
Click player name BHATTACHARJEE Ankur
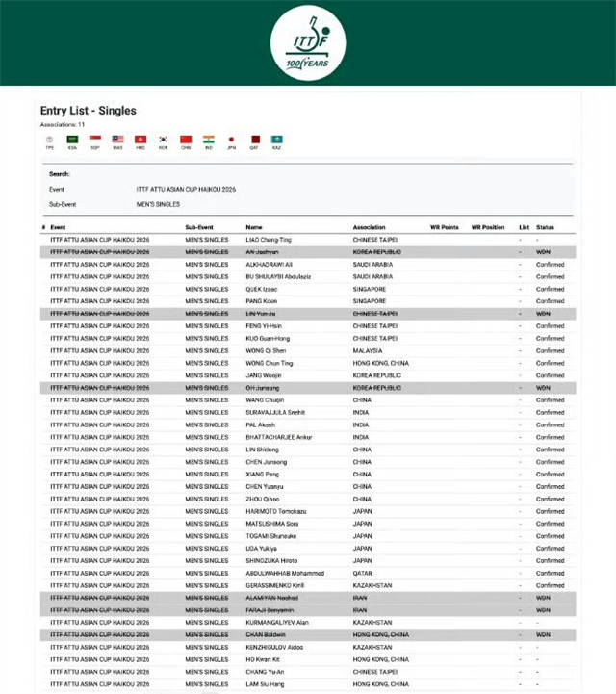(x=279, y=437)
